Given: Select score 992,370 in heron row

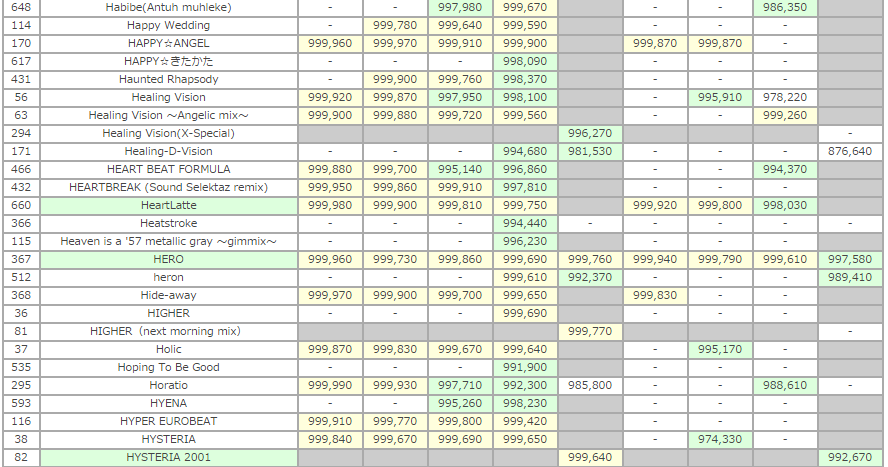Looking at the screenshot, I should (590, 277).
